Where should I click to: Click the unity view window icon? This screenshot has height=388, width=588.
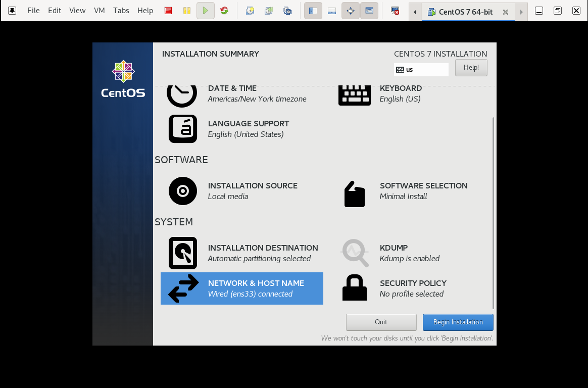(369, 11)
